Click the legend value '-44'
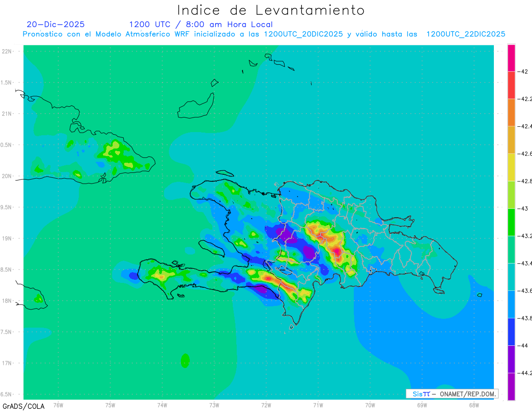The image size is (532, 411). point(523,345)
